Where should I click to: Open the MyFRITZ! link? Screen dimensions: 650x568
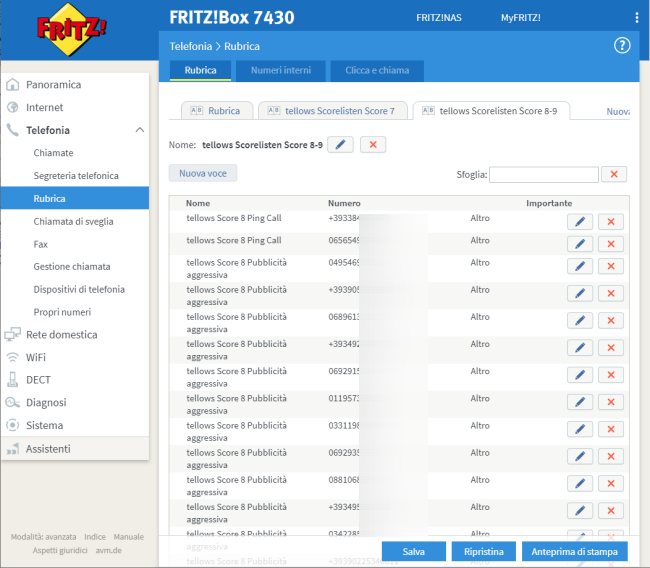pos(521,18)
